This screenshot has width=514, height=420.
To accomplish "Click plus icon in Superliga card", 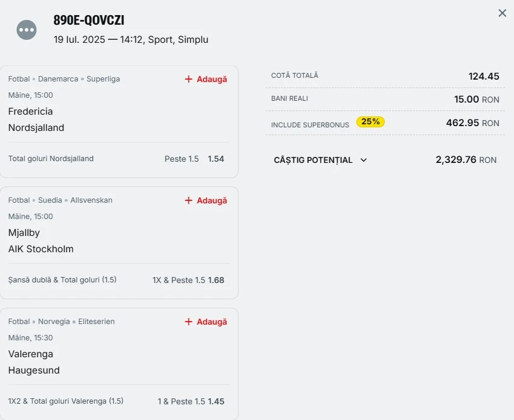I will click(188, 79).
